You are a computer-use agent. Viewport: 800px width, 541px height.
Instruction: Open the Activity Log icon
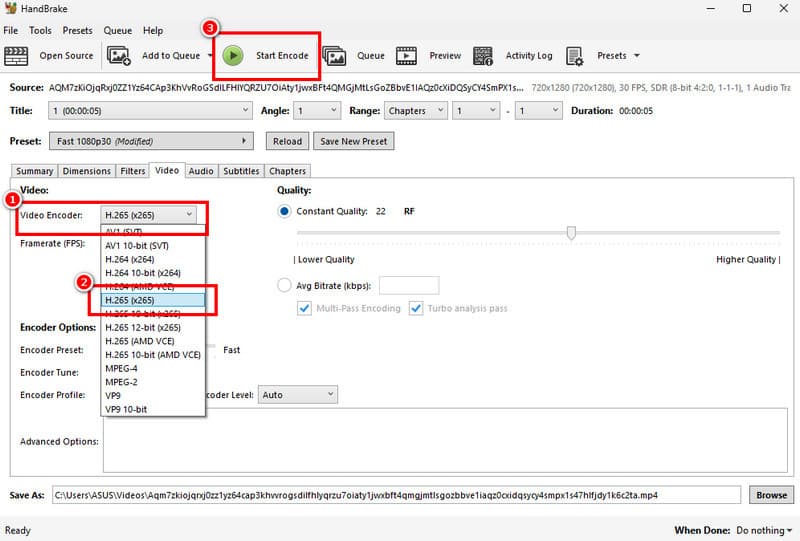tap(483, 56)
